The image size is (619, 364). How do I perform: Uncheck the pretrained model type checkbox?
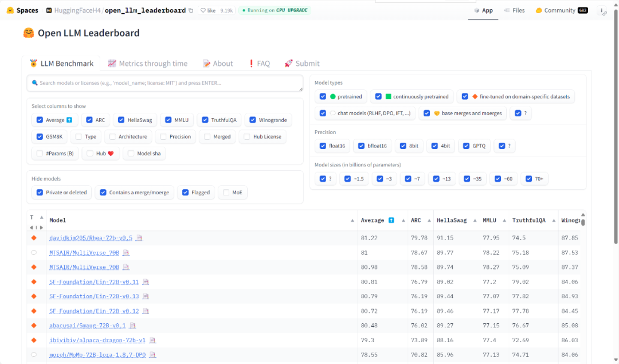click(x=323, y=97)
